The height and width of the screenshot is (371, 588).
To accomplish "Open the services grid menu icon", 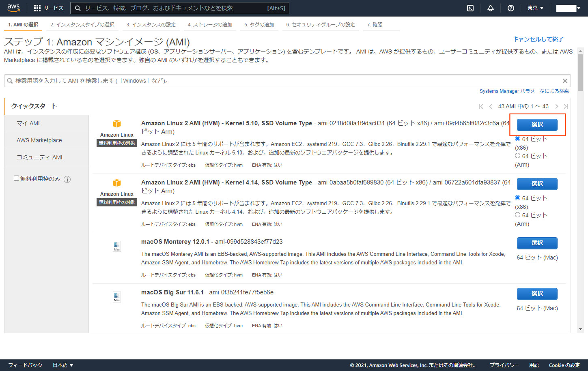I will pos(37,8).
